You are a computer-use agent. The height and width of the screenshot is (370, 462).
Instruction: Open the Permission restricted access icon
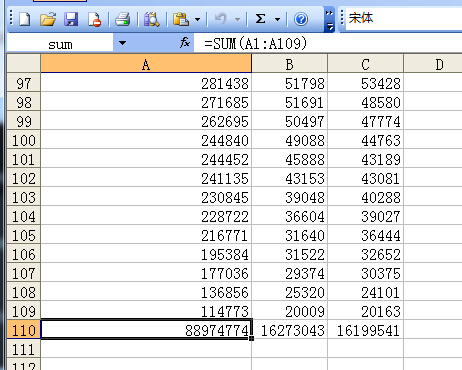point(94,19)
